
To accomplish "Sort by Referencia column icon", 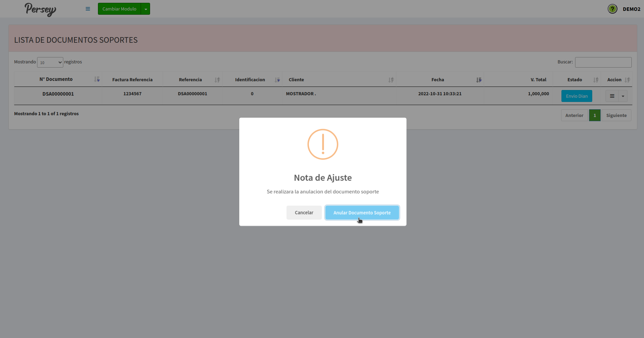I will pyautogui.click(x=217, y=80).
